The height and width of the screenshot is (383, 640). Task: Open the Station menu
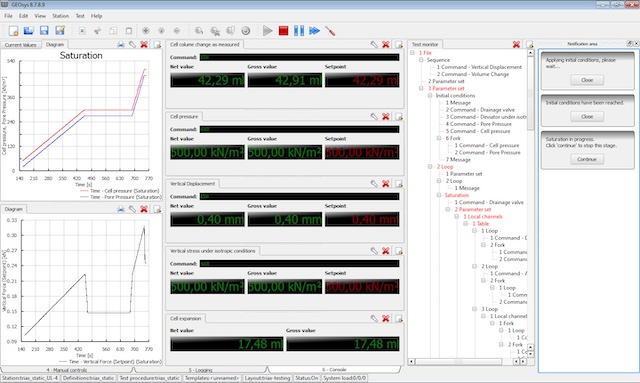point(60,16)
